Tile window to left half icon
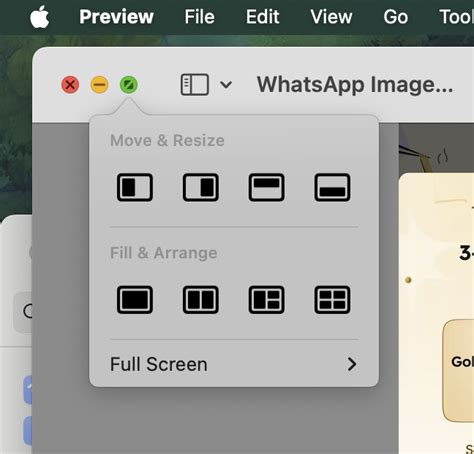Viewport: 474px width, 454px height. click(x=135, y=187)
